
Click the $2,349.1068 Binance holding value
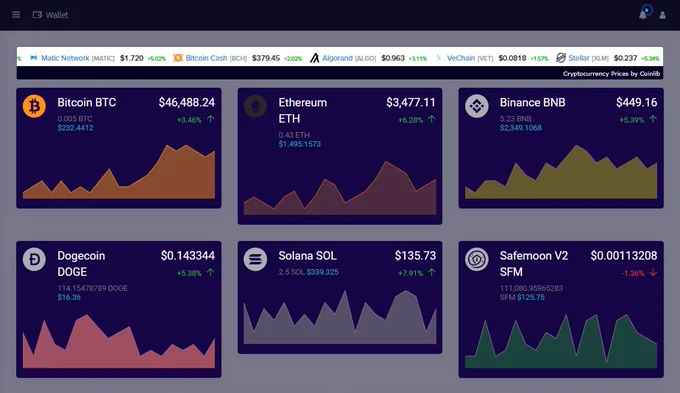pyautogui.click(x=520, y=128)
